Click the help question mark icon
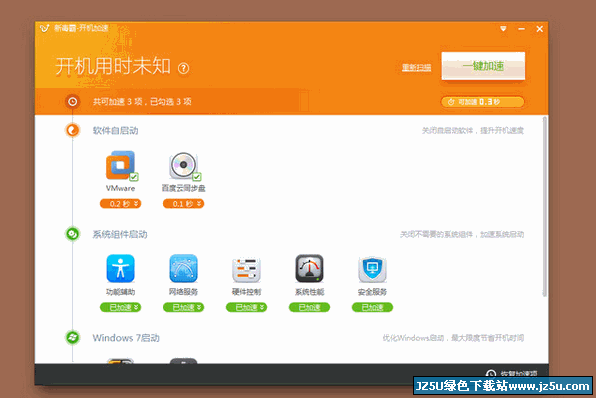Image resolution: width=596 pixels, height=398 pixels. pyautogui.click(x=184, y=68)
